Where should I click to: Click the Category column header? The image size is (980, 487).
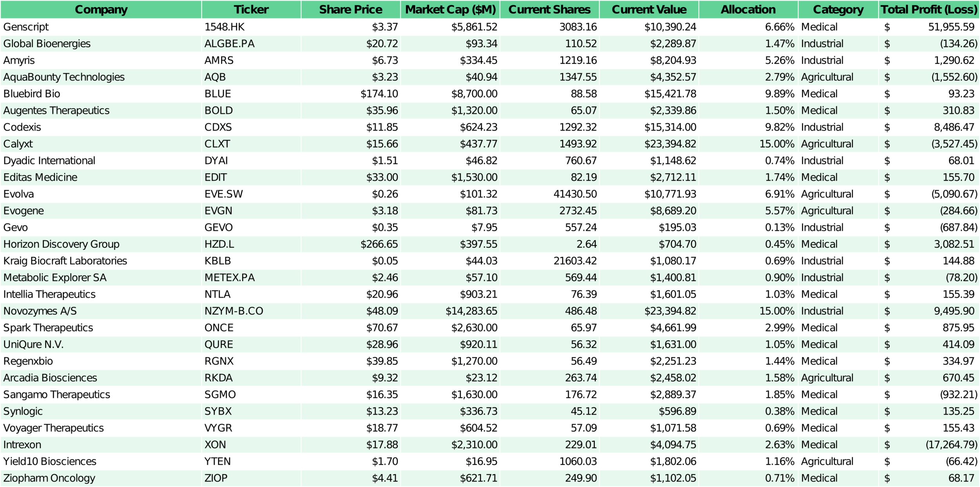pos(838,9)
